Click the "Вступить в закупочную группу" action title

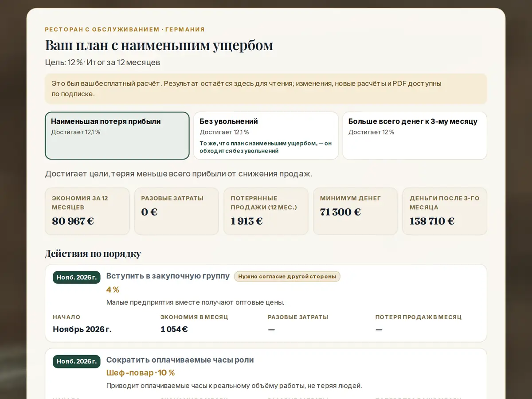pyautogui.click(x=168, y=276)
